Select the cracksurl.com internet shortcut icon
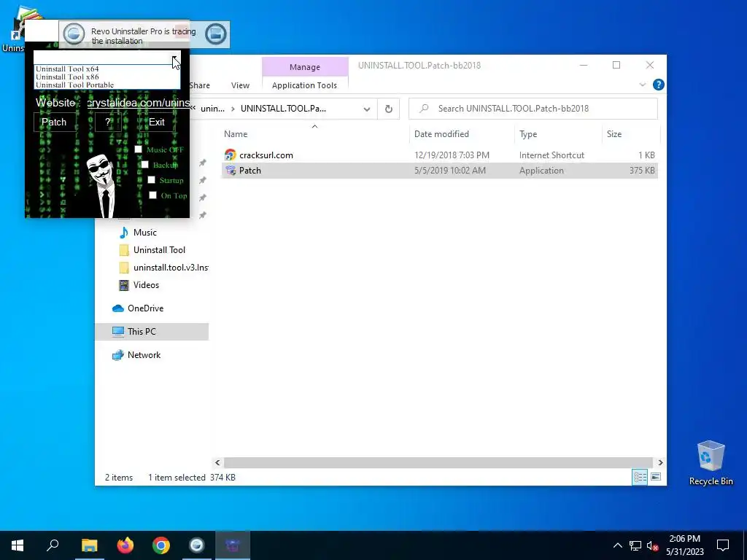 (231, 155)
